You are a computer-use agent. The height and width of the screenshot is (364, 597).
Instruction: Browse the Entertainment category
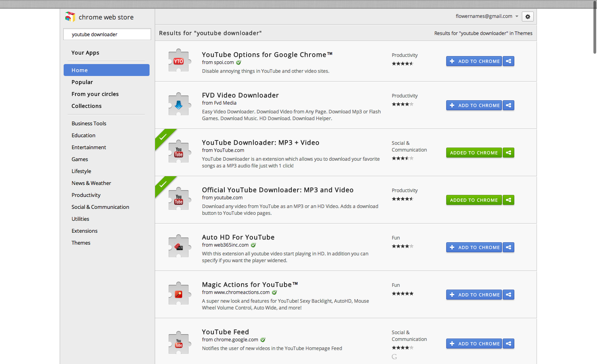coord(89,147)
